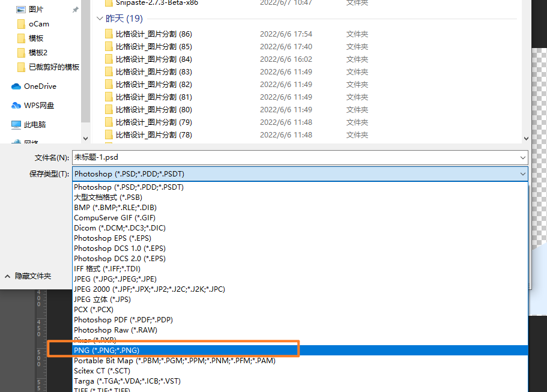Image resolution: width=547 pixels, height=392 pixels.
Task: Select row named 比格设计_图片分割 (78)
Action: click(x=237, y=134)
